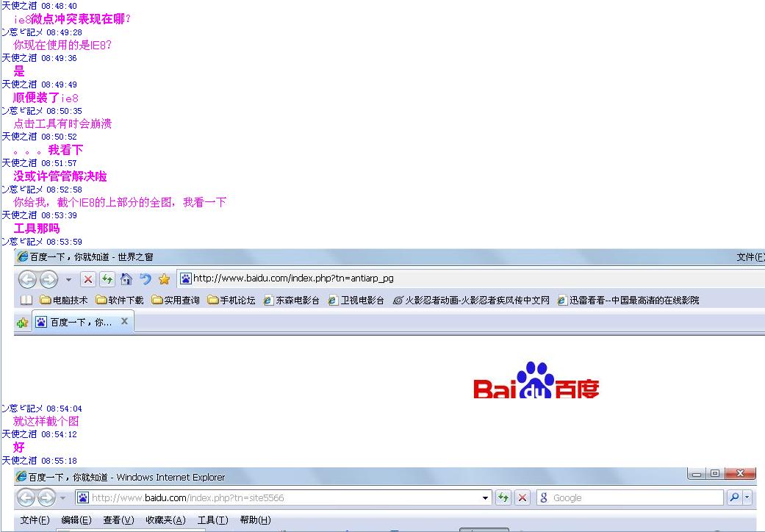Open the search provider dropdown arrow
Viewport: 765px width, 532px height.
coord(747,498)
